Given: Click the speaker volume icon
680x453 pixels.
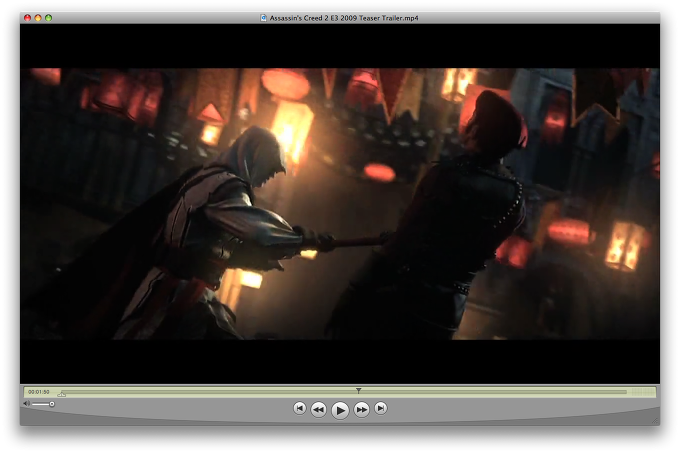Looking at the screenshot, I should pyautogui.click(x=26, y=404).
